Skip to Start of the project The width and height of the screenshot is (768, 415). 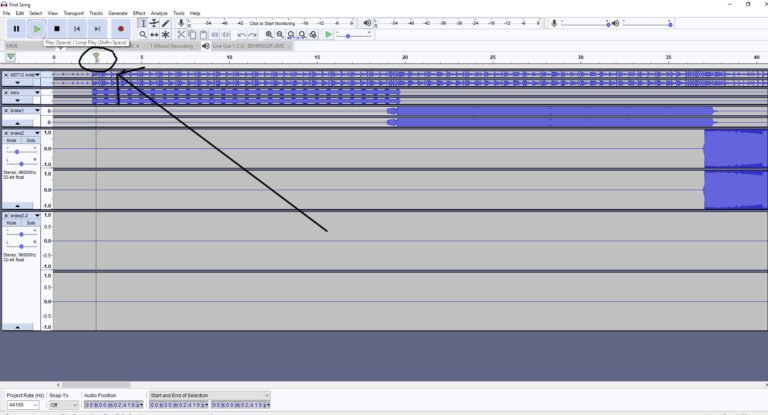77,29
